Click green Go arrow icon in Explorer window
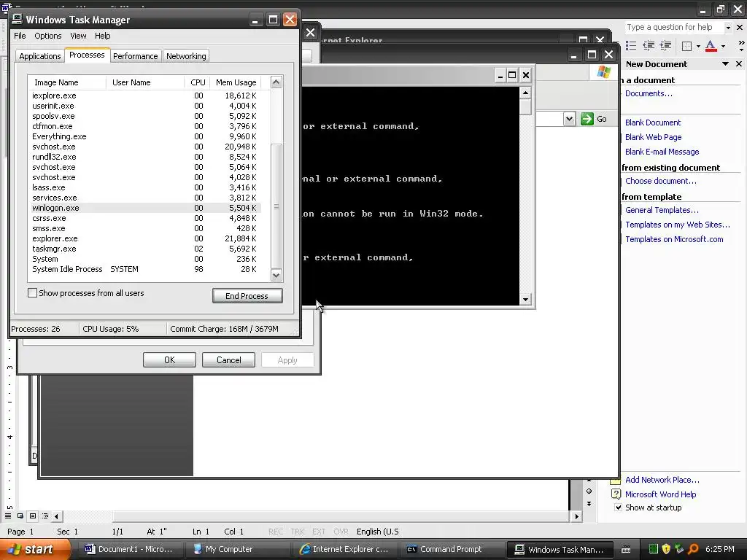The width and height of the screenshot is (747, 560). [587, 119]
